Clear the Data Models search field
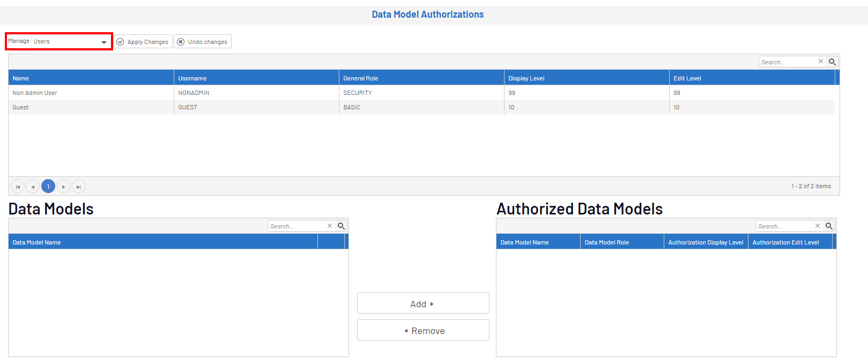 (330, 226)
